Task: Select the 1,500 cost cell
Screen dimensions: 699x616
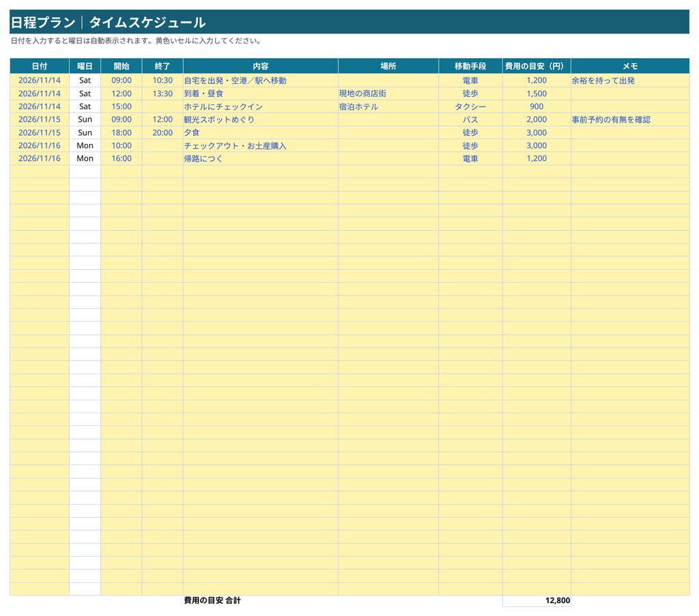Action: click(537, 94)
